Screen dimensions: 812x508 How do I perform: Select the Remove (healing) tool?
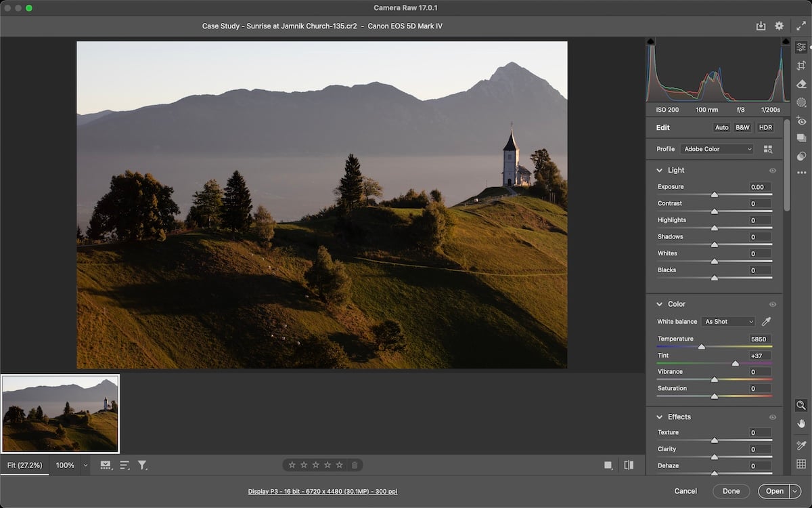pyautogui.click(x=801, y=84)
